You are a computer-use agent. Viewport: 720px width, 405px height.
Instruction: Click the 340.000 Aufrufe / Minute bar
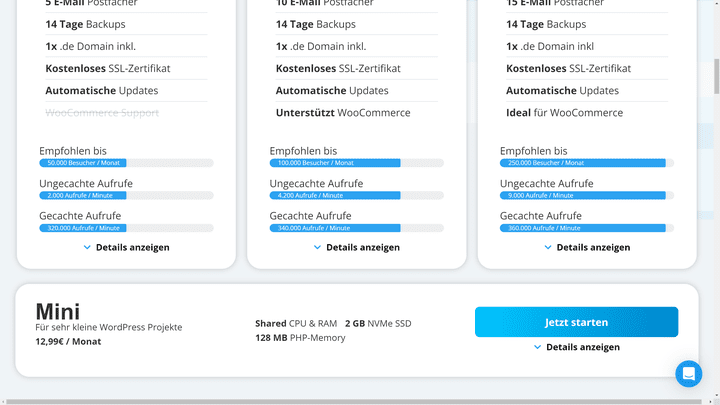pos(357,228)
